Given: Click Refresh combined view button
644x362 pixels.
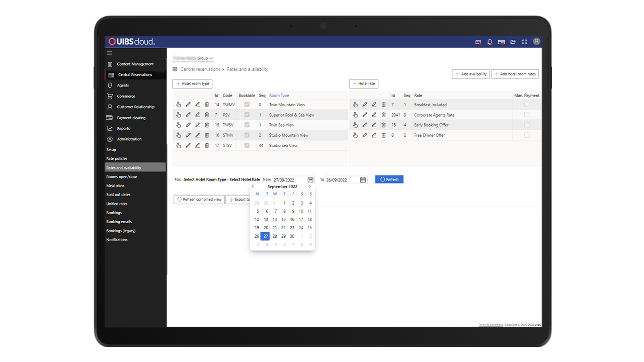Looking at the screenshot, I should (x=199, y=200).
